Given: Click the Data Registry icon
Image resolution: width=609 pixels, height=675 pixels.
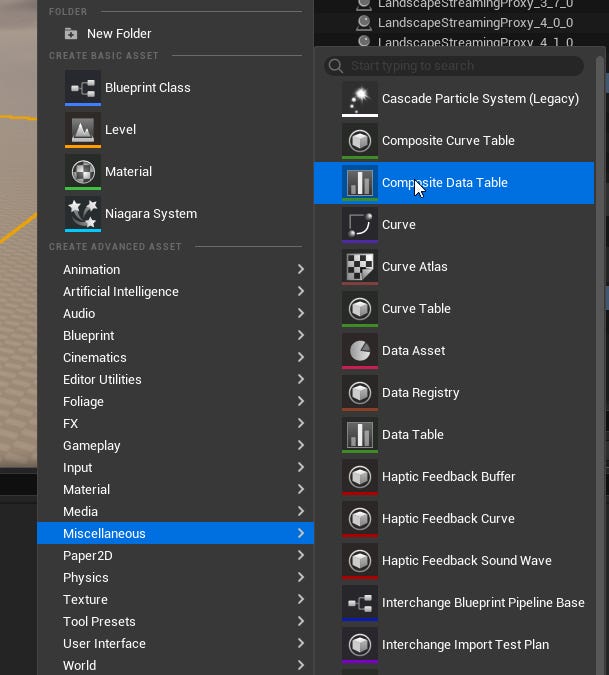Looking at the screenshot, I should (x=360, y=393).
